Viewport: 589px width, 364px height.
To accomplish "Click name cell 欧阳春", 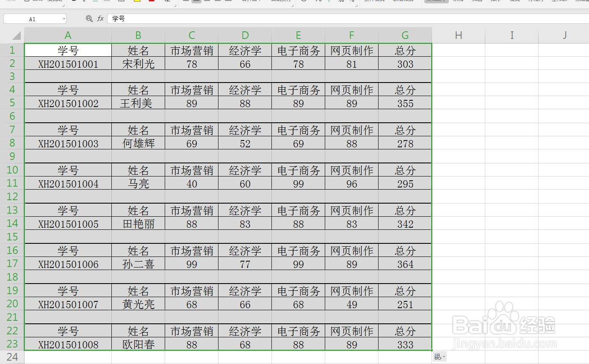I will [138, 344].
